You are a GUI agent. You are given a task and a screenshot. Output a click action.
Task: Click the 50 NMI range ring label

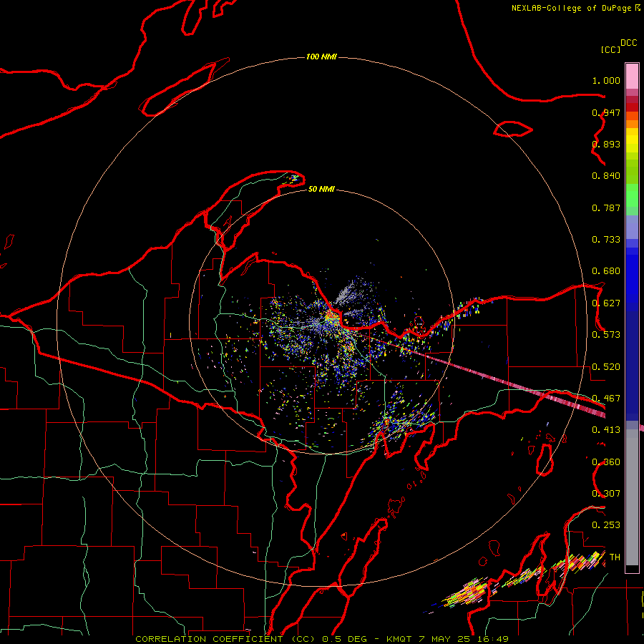[321, 189]
